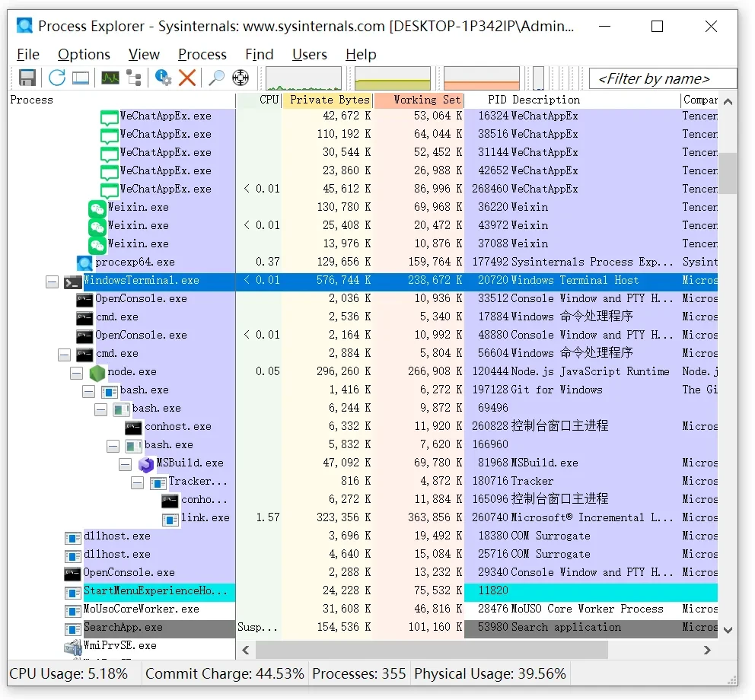This screenshot has height=700, width=755.
Task: Click the dllhost.exe icon with PID 18380
Action: tap(73, 538)
